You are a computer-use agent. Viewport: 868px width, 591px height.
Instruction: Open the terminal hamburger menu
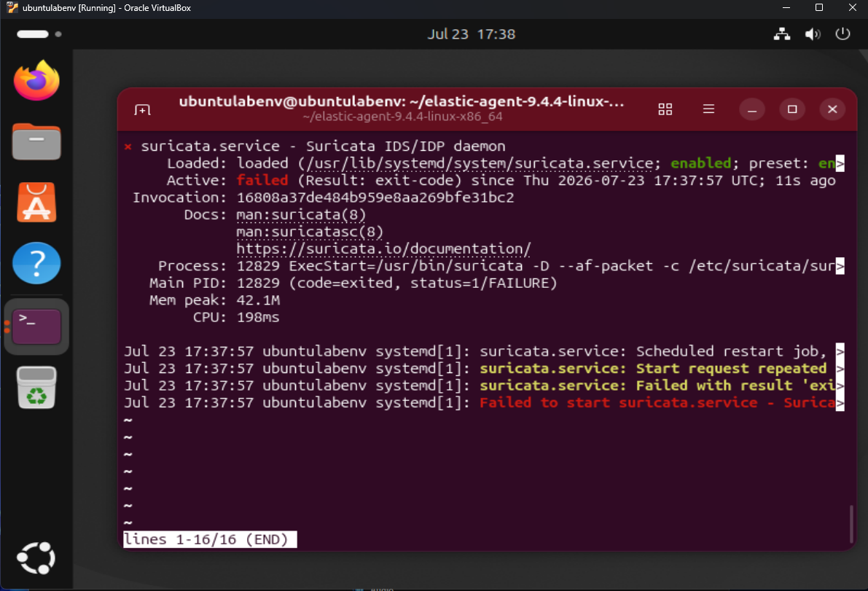(x=708, y=109)
